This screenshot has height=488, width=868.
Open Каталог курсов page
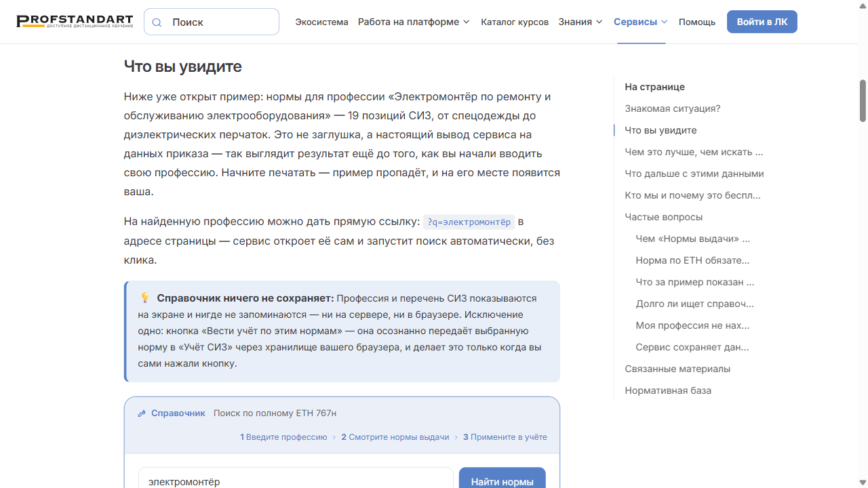tap(515, 22)
